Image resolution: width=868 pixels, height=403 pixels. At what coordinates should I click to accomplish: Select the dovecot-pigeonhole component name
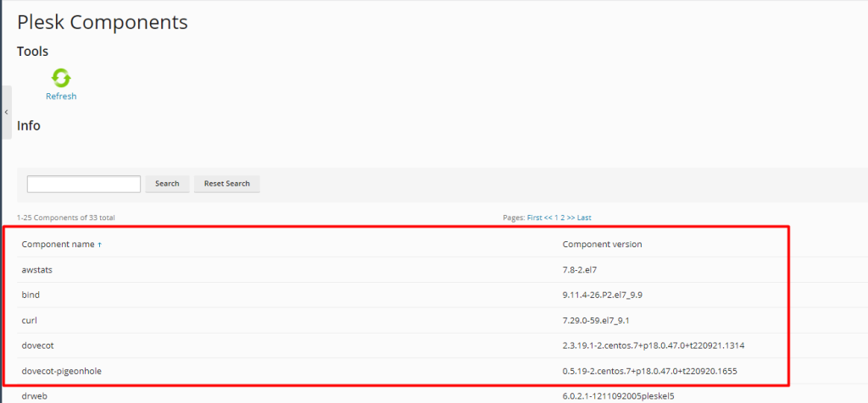click(x=61, y=371)
